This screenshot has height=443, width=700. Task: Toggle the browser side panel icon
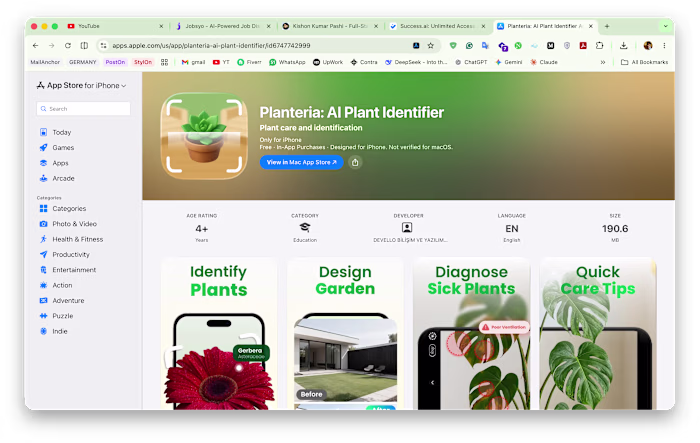pyautogui.click(x=84, y=45)
